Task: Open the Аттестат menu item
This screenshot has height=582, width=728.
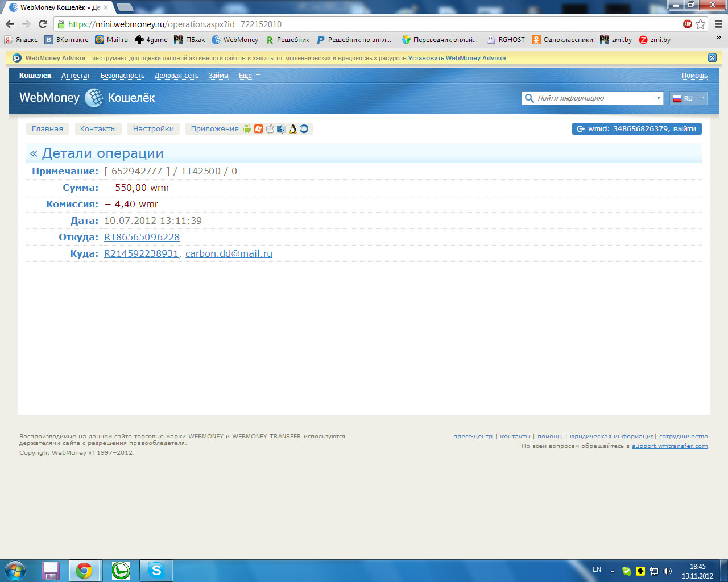Action: tap(76, 76)
